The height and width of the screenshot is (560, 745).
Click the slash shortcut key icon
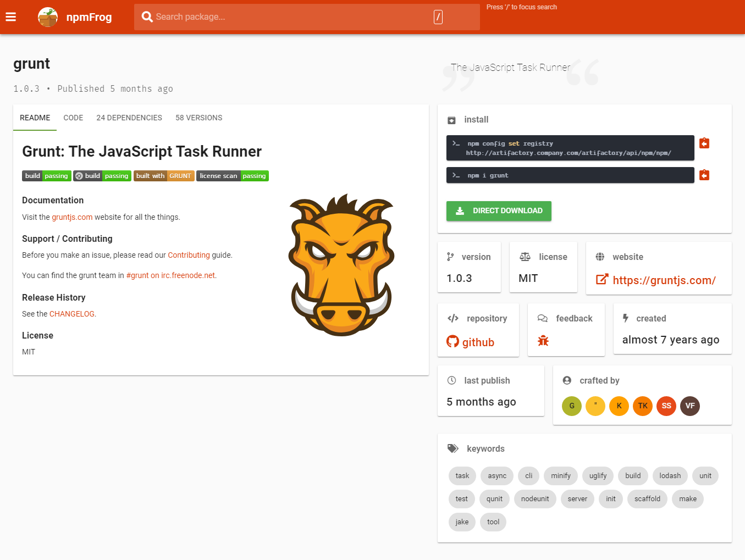[438, 17]
